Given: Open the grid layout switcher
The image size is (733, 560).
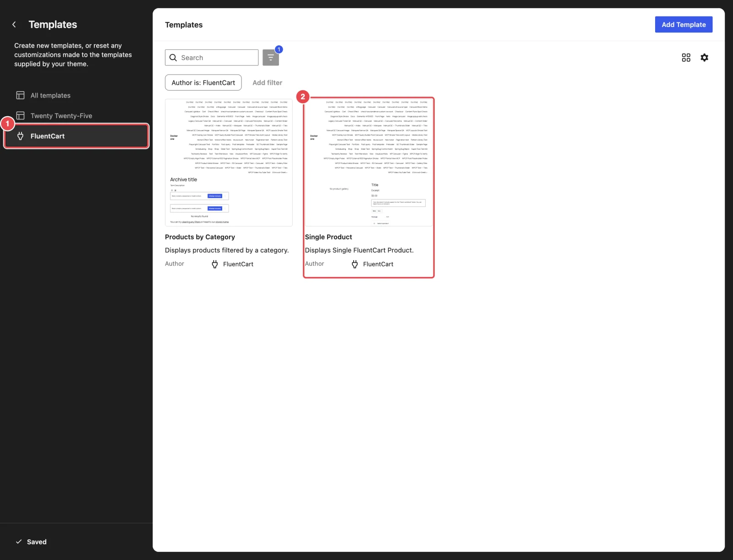Looking at the screenshot, I should pos(686,58).
